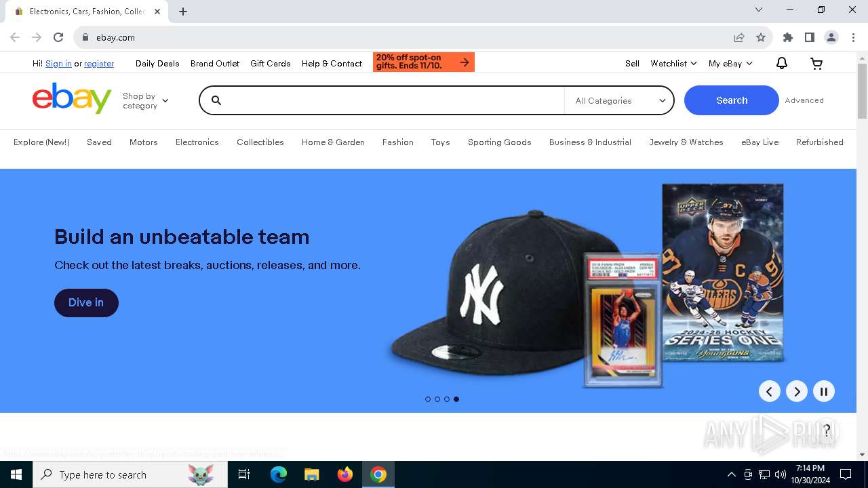
Task: Open Advanced search link
Action: tap(804, 100)
